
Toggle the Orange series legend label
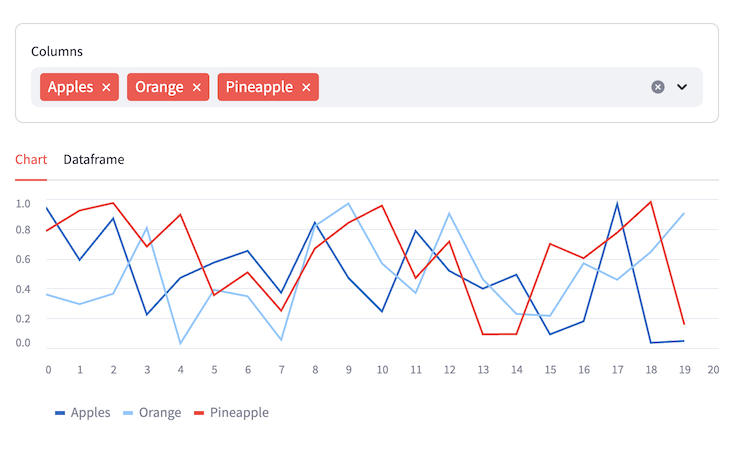coord(159,413)
